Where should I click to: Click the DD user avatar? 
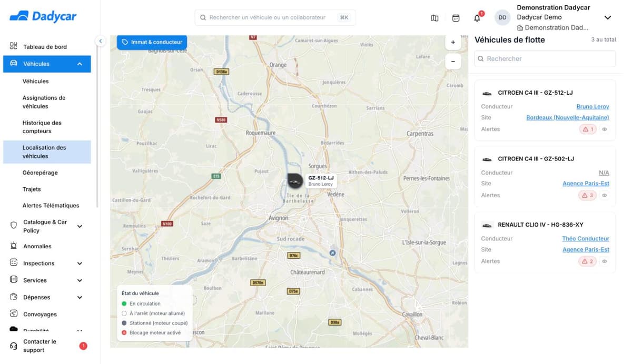click(x=502, y=17)
